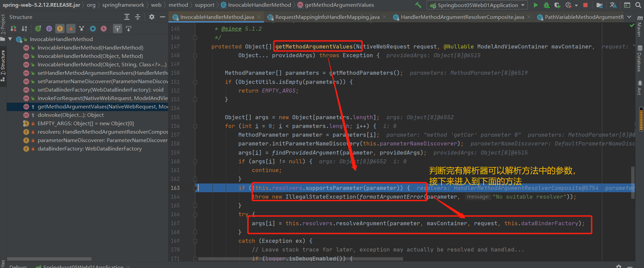This screenshot has width=644, height=268.
Task: Toggle Show Non-Public lock icon
Action: click(x=71, y=29)
